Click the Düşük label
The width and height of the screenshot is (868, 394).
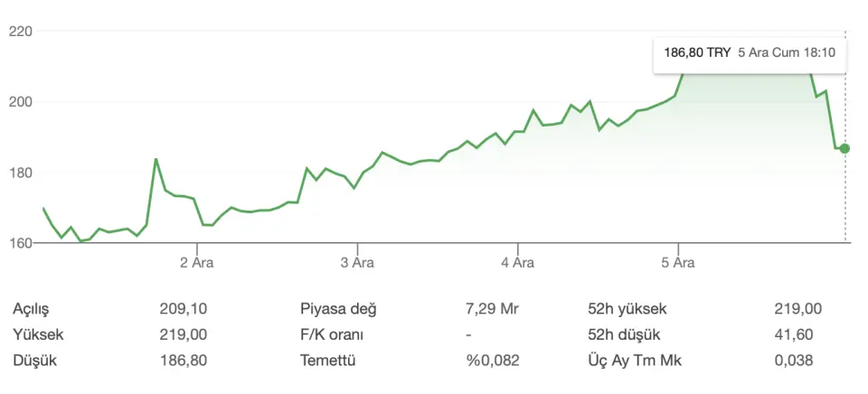click(33, 360)
